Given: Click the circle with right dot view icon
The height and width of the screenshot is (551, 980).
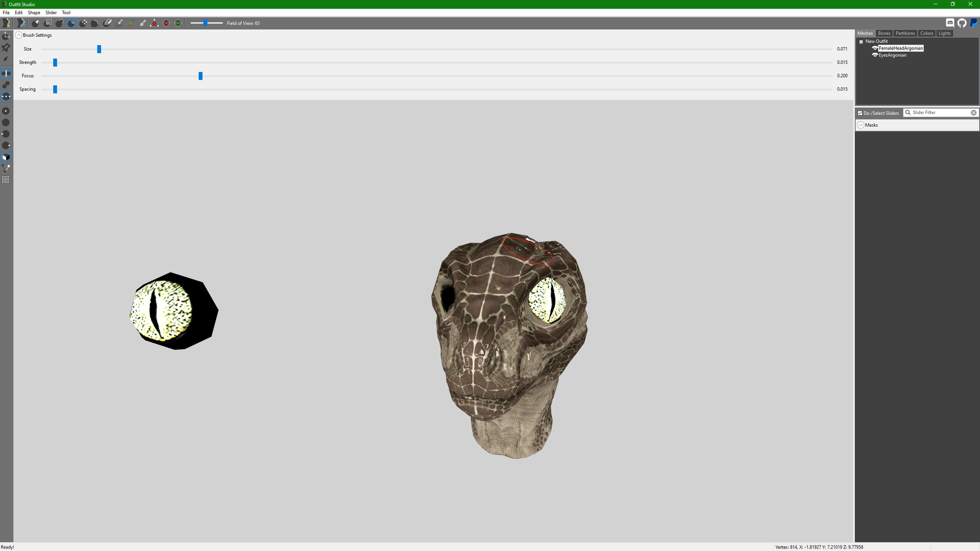Looking at the screenshot, I should click(x=6, y=146).
